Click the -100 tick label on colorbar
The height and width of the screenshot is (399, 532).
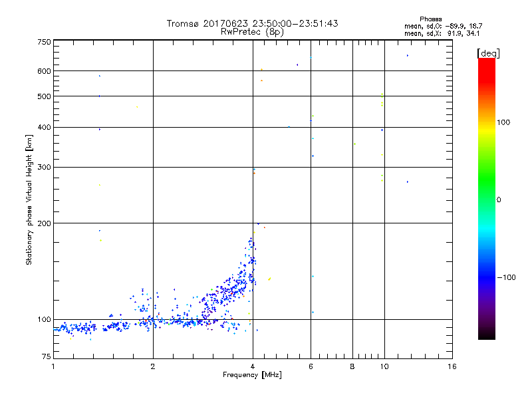(508, 277)
